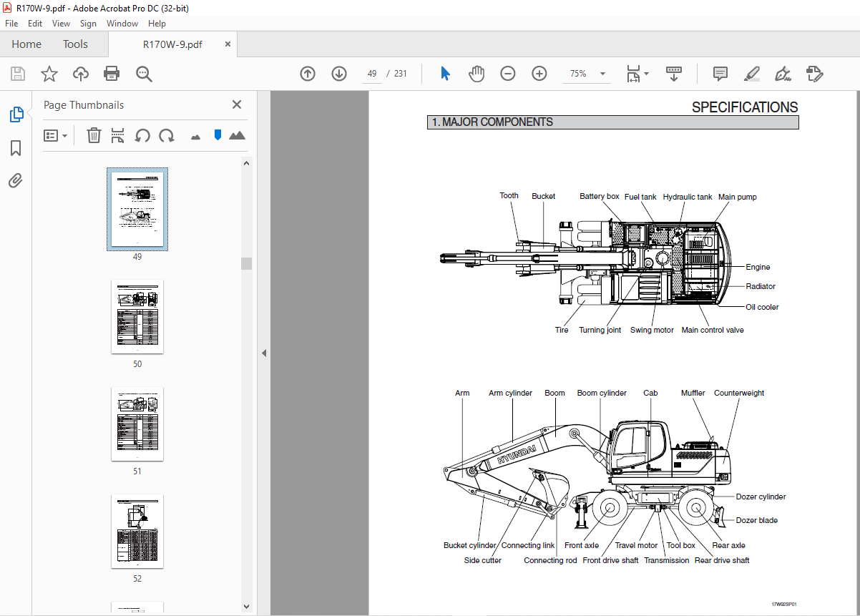Delete selected page trash icon
This screenshot has width=860, height=616.
tap(94, 135)
